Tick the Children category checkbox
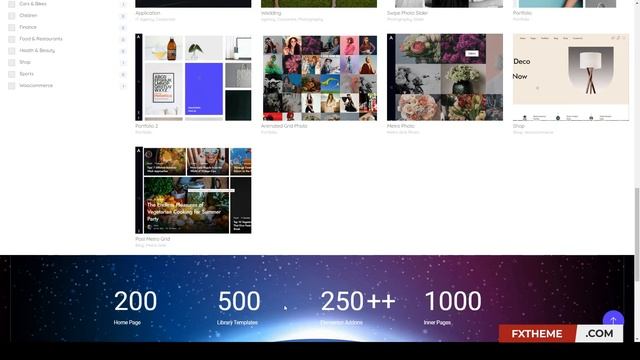Screen dimensions: 640x360 12,16
